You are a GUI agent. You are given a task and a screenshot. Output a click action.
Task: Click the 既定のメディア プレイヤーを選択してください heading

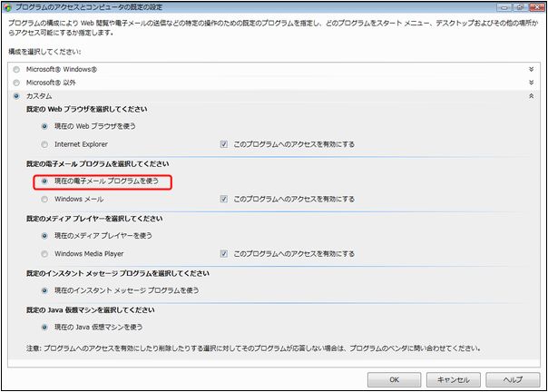click(94, 219)
